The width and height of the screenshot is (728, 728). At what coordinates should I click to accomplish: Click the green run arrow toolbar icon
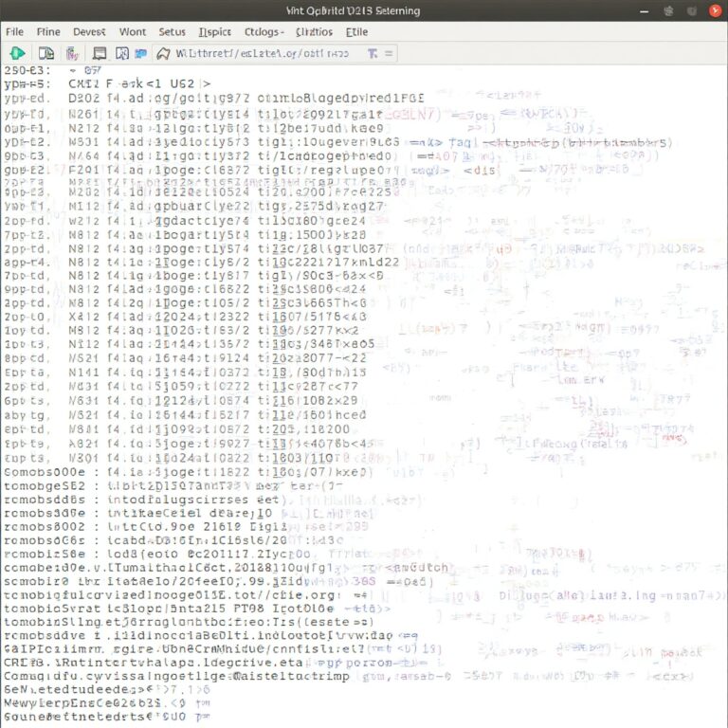point(18,53)
